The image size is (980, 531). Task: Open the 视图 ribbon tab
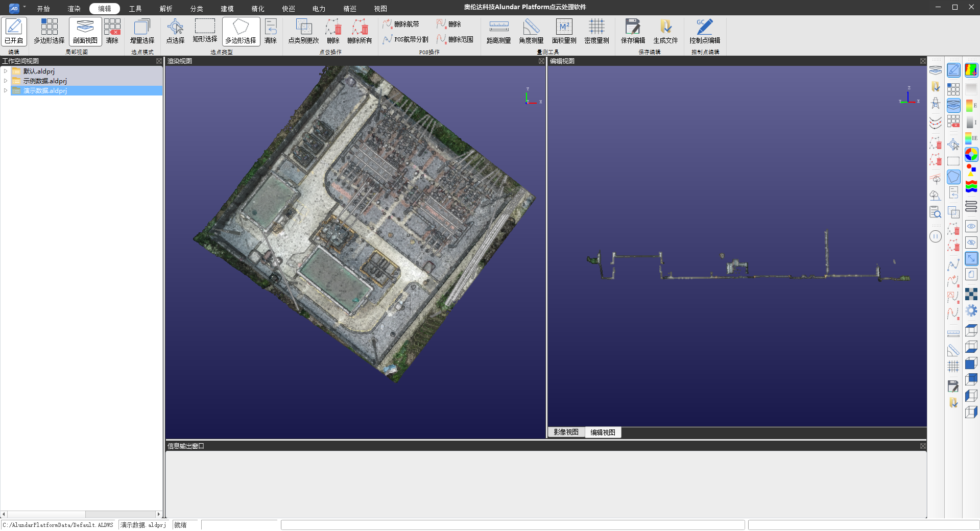[380, 9]
